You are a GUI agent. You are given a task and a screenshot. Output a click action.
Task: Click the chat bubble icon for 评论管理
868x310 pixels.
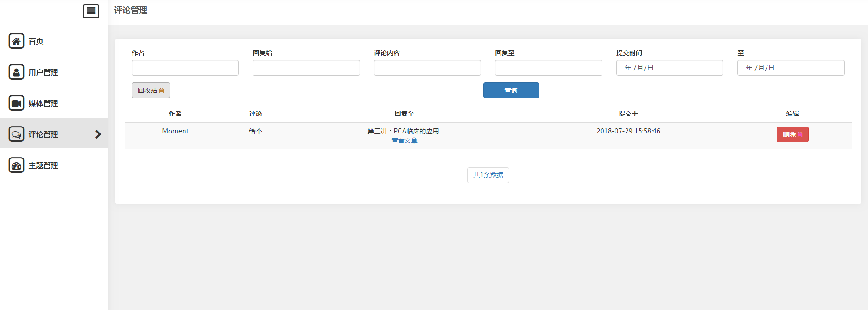[16, 134]
